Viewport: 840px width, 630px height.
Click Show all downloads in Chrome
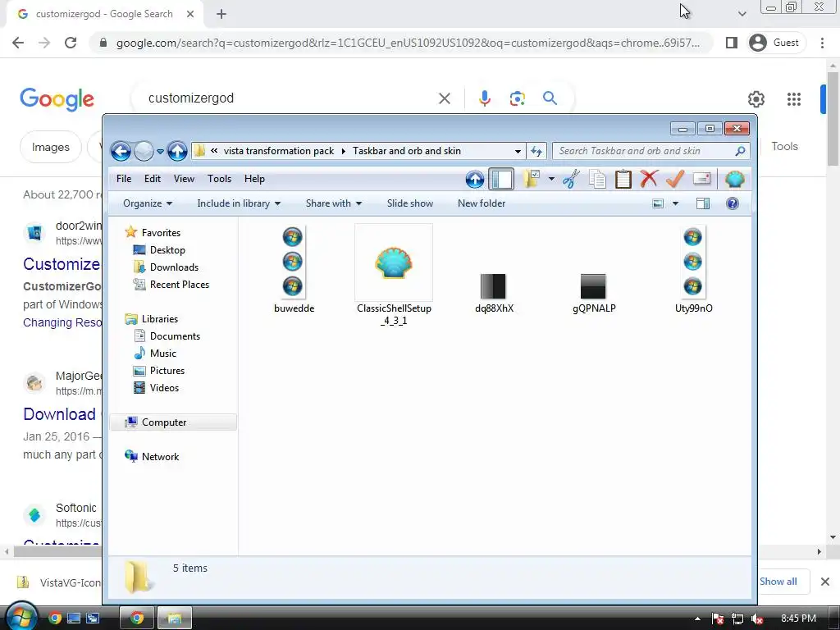pos(778,582)
